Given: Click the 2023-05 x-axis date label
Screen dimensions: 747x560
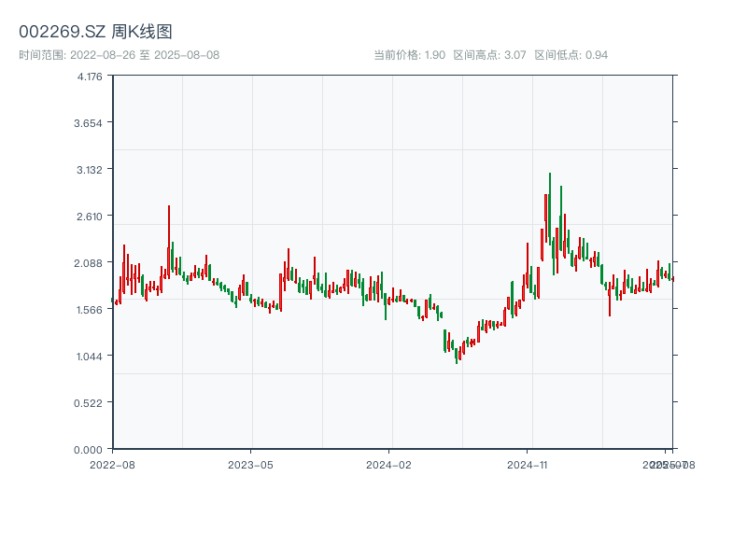Looking at the screenshot, I should 250,464.
